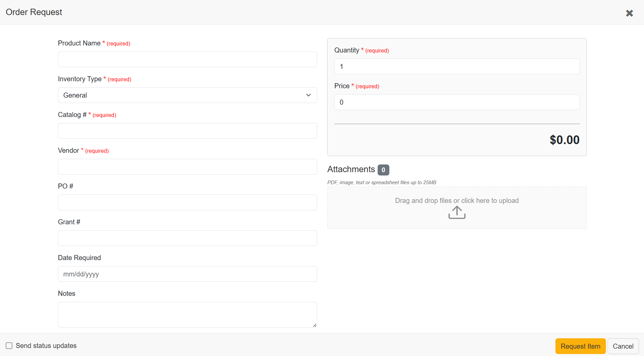Viewport: 644px width, 356px height.
Task: Click the Order Request title text
Action: (x=34, y=12)
